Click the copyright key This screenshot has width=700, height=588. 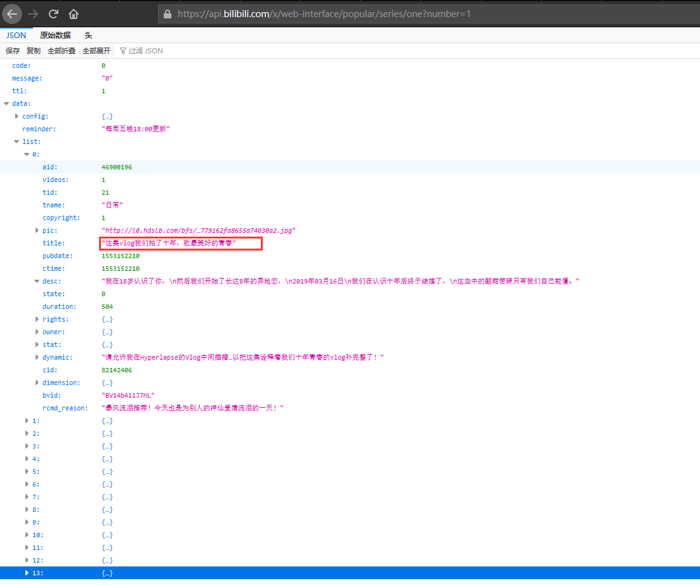point(62,218)
